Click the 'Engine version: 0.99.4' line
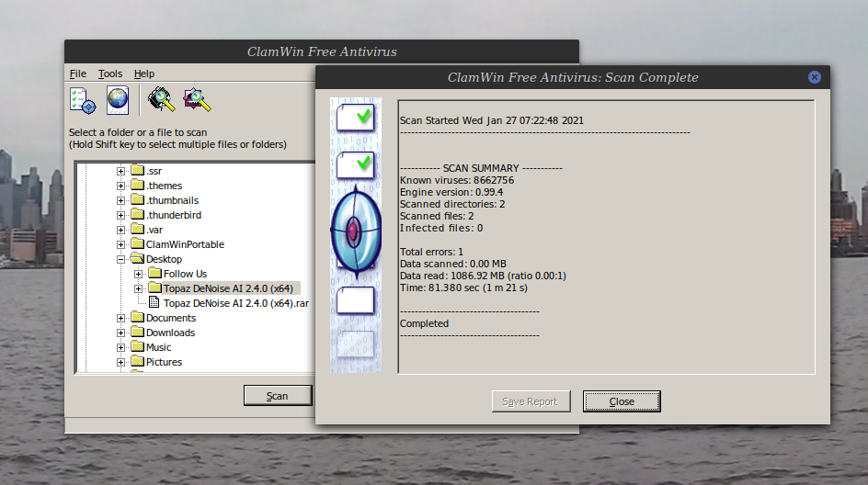The image size is (868, 485). coord(451,193)
